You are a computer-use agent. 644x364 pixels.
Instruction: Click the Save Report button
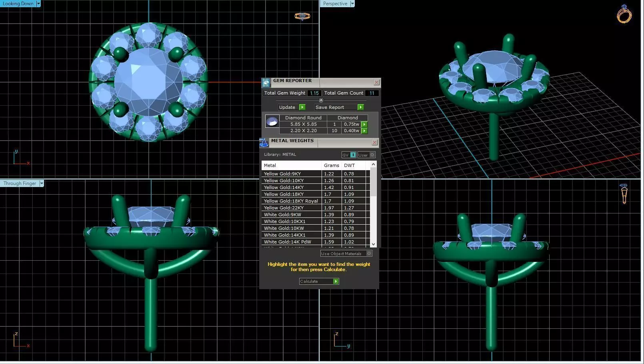(339, 107)
